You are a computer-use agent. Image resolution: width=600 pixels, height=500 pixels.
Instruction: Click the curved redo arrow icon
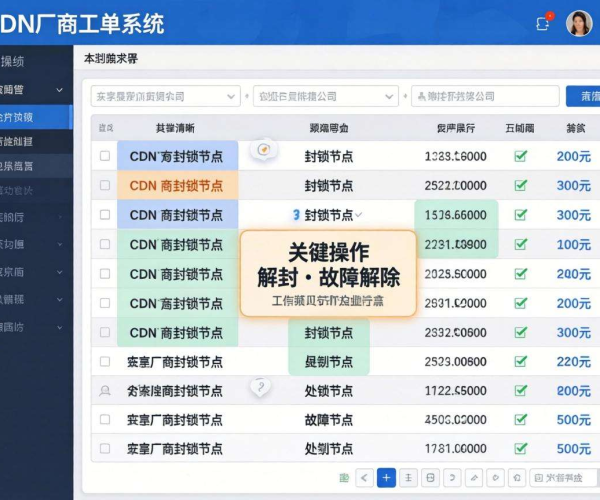pos(452,477)
